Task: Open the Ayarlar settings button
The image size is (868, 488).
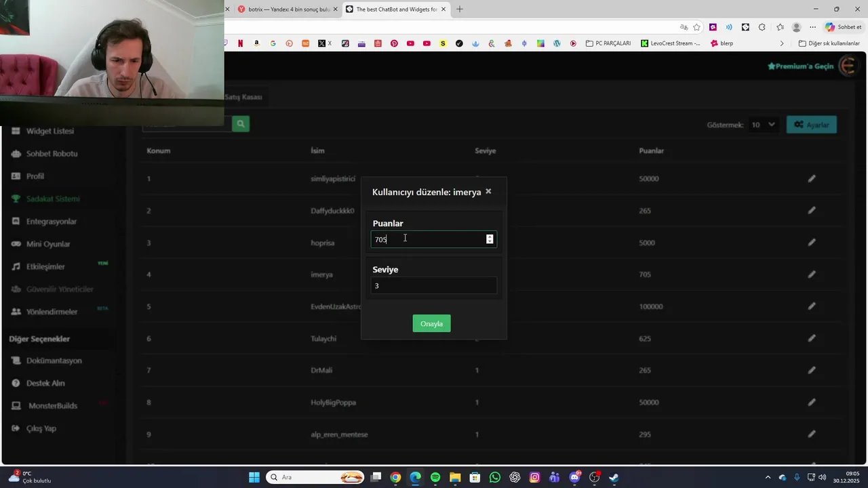Action: (x=811, y=125)
